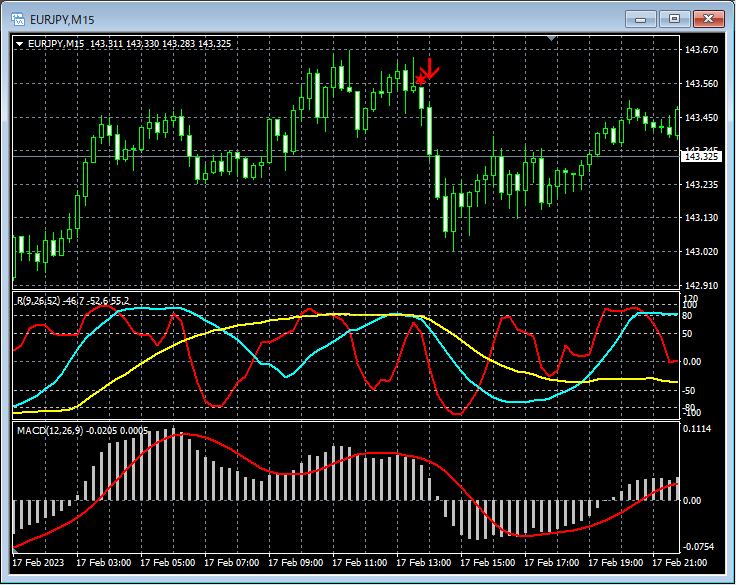The width and height of the screenshot is (737, 585).
Task: Click MACD scale minimum -0.0754
Action: point(698,546)
